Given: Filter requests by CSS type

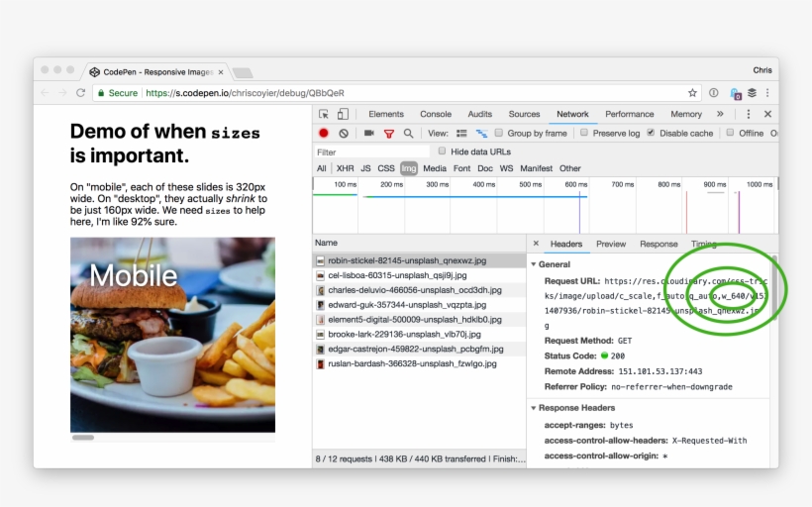Looking at the screenshot, I should tap(385, 168).
